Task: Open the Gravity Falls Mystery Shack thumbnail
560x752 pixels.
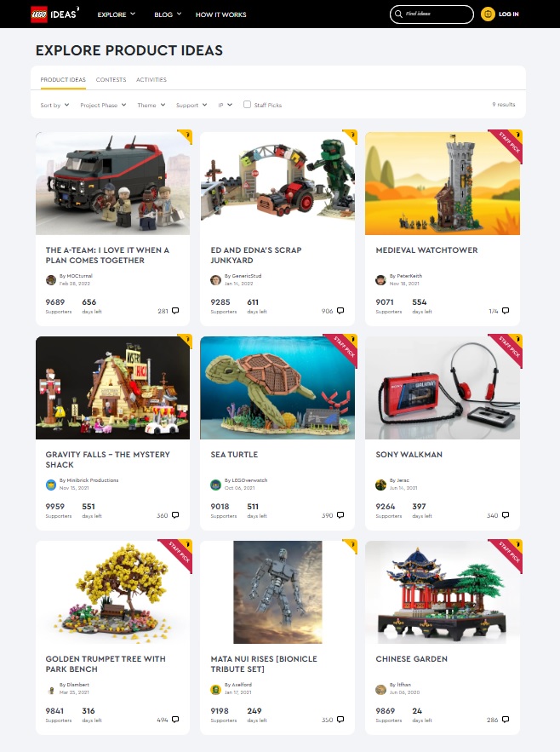Action: point(112,387)
